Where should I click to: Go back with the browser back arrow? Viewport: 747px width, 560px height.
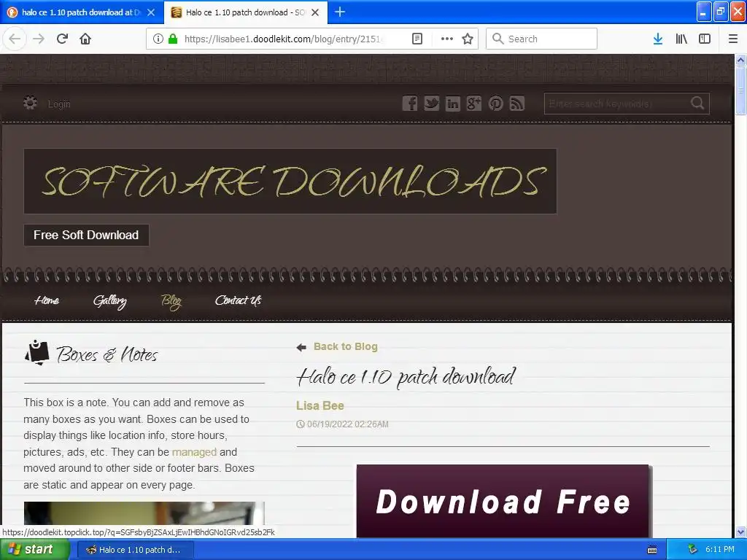tap(15, 39)
